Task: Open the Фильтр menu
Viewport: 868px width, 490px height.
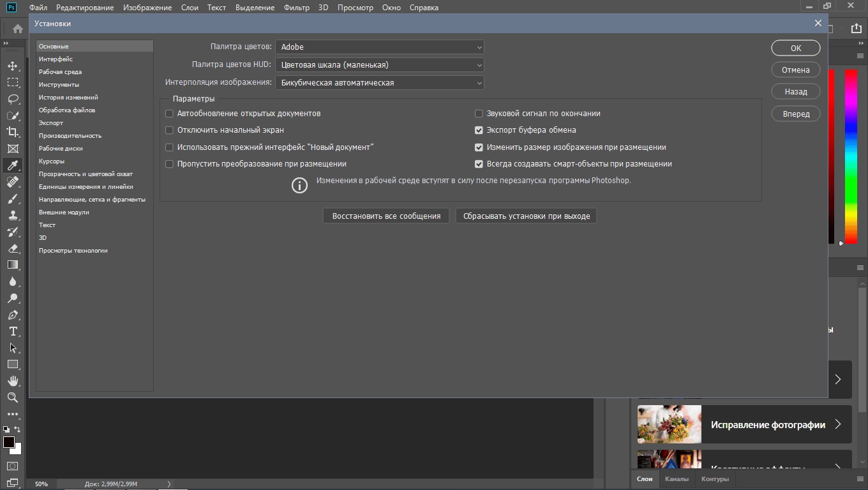Action: coord(297,8)
